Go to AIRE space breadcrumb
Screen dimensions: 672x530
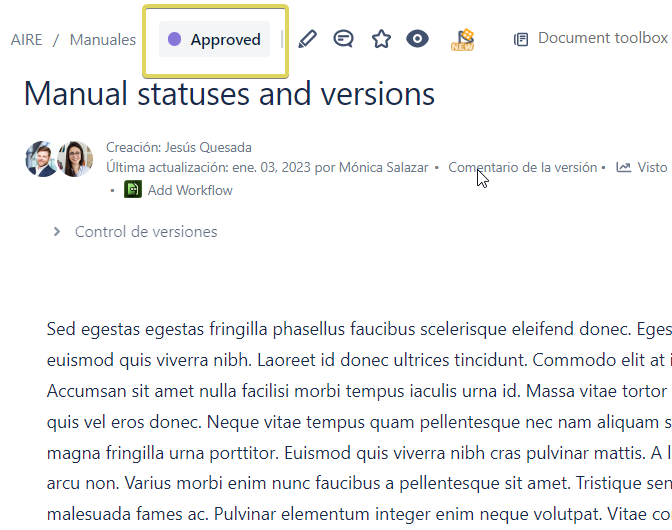[27, 40]
